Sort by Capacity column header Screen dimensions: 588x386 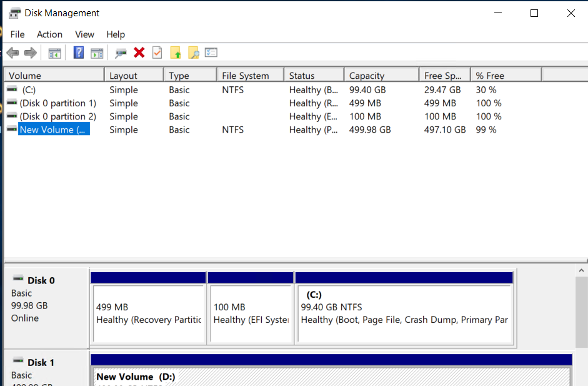point(382,76)
